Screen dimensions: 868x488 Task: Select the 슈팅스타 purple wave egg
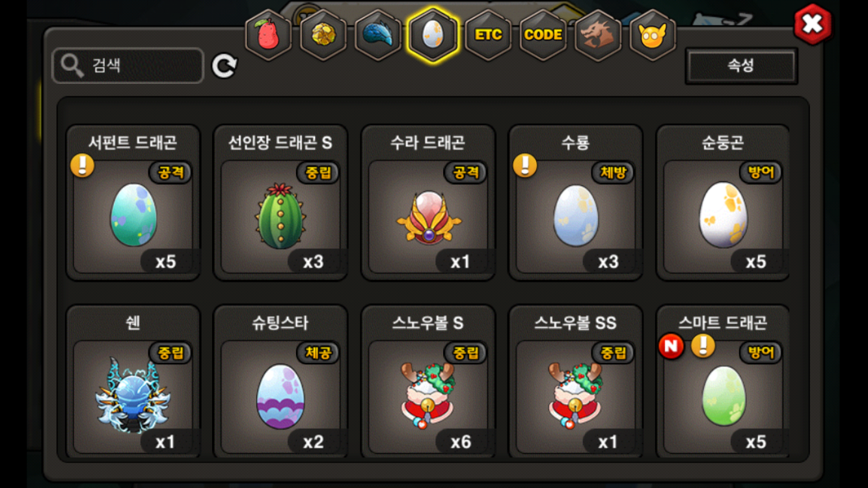[280, 383]
